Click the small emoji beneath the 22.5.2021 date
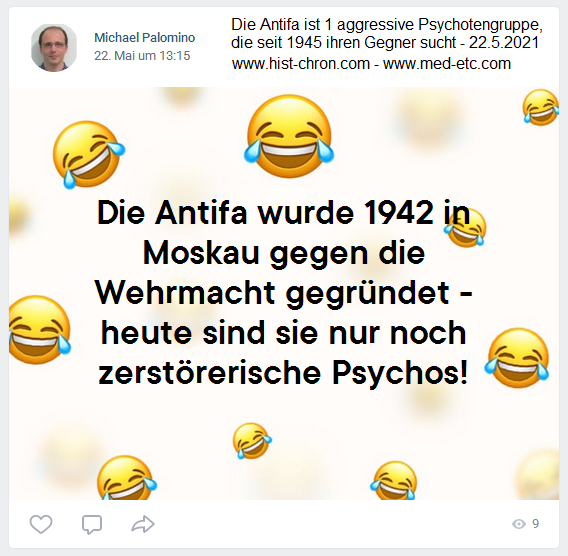568x556 pixels. pos(540,108)
